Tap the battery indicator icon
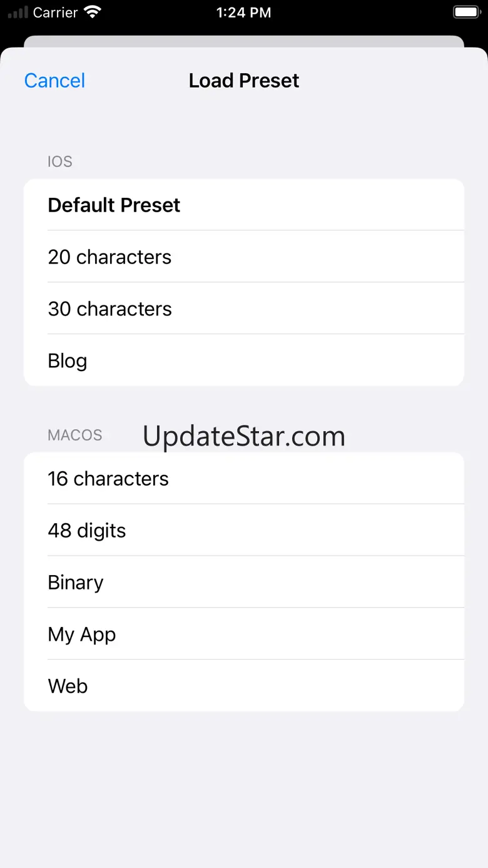 point(466,13)
